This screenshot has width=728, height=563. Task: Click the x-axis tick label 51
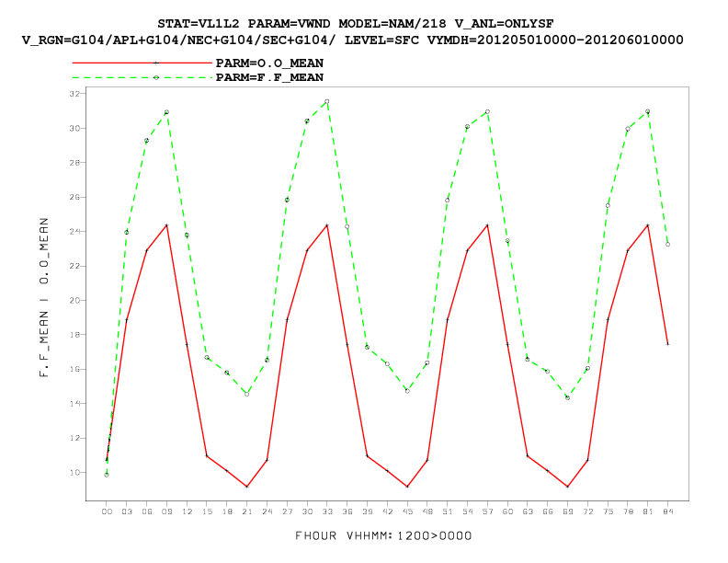coord(448,511)
